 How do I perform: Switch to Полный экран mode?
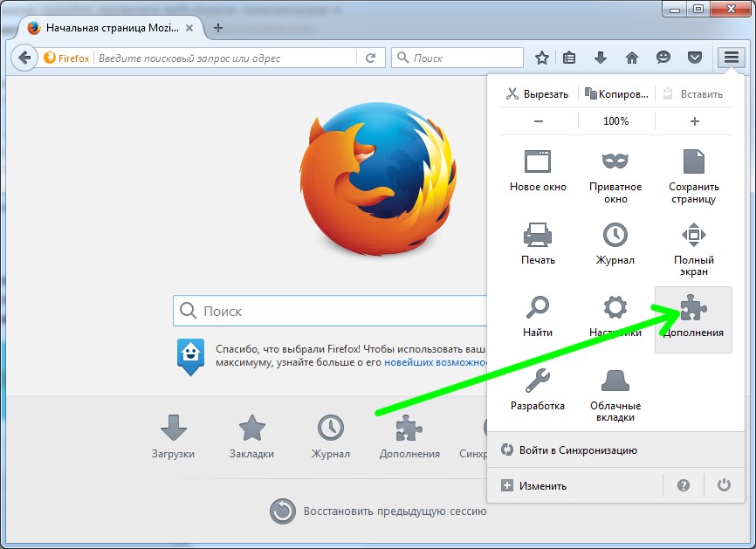694,250
